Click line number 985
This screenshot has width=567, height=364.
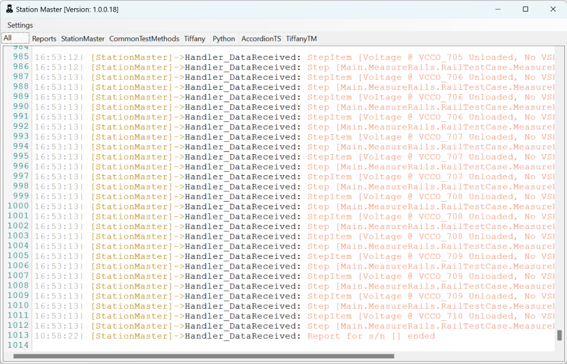[x=21, y=57]
